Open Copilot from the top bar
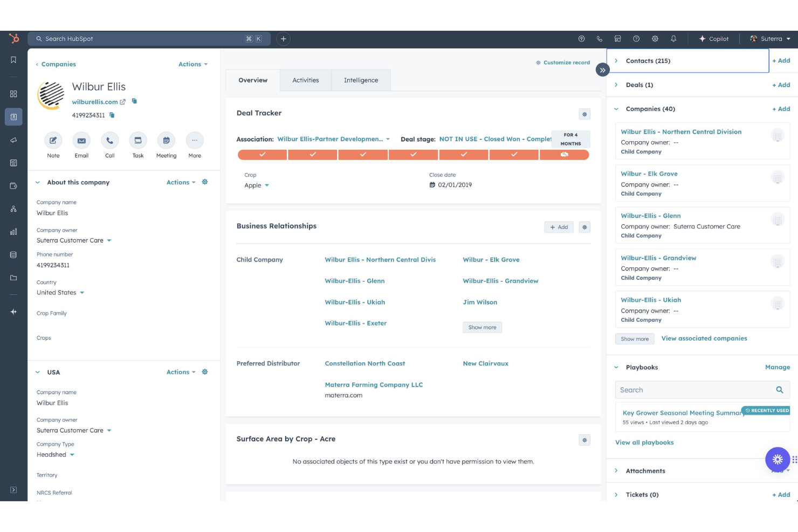 click(x=713, y=39)
